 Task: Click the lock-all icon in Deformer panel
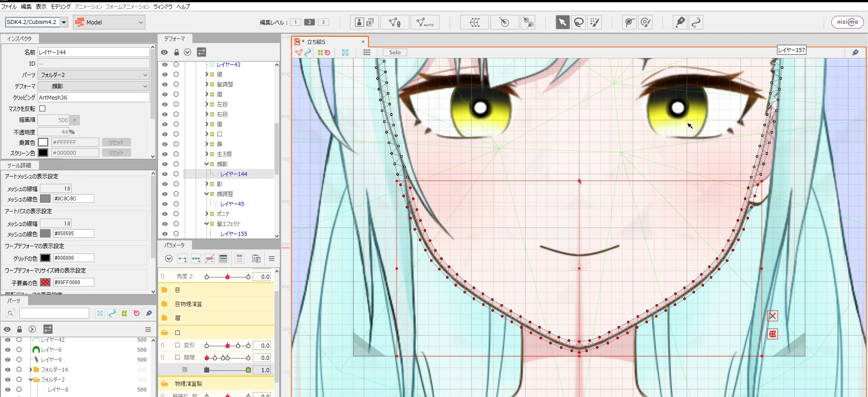click(177, 52)
